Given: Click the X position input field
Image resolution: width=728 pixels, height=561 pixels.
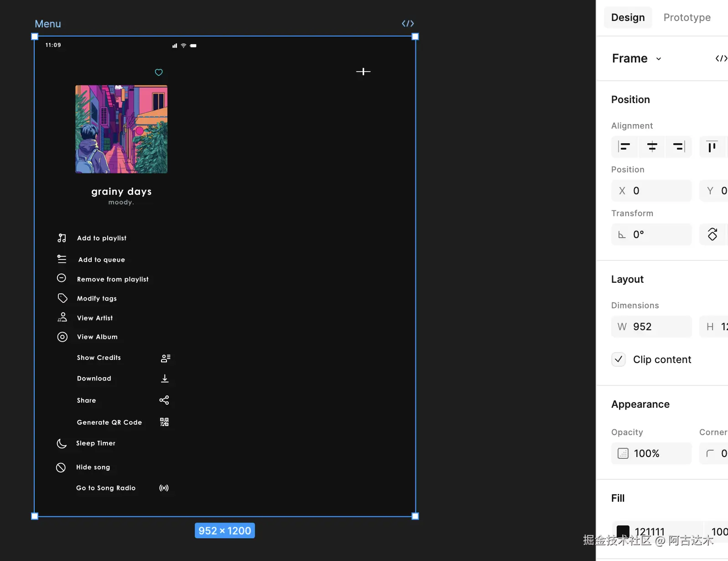Looking at the screenshot, I should coord(651,191).
